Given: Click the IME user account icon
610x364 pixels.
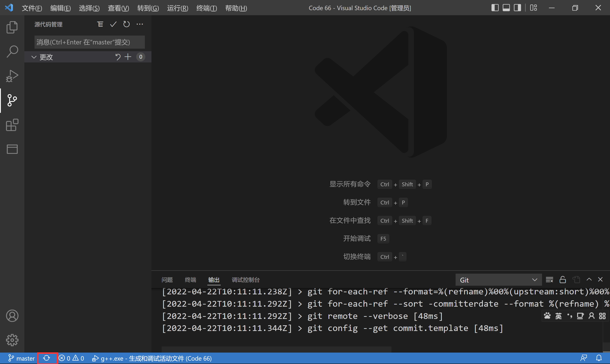Looking at the screenshot, I should [591, 316].
